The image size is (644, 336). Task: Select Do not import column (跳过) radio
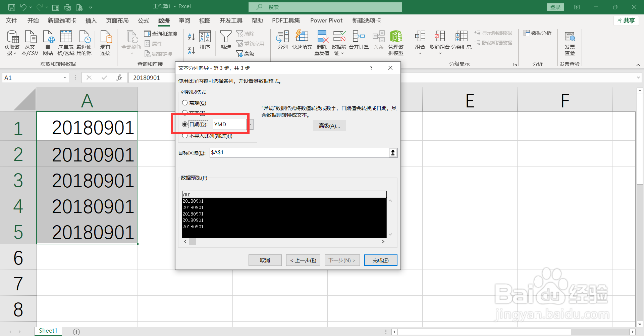point(185,136)
